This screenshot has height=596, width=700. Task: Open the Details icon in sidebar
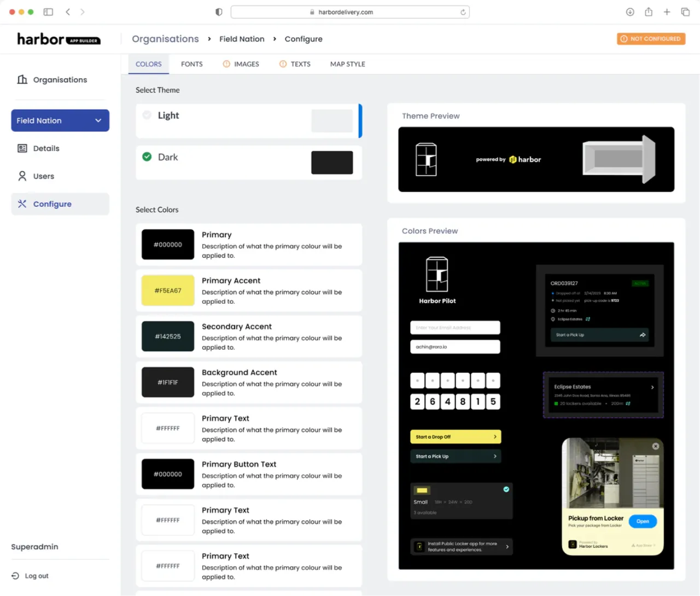pyautogui.click(x=22, y=148)
